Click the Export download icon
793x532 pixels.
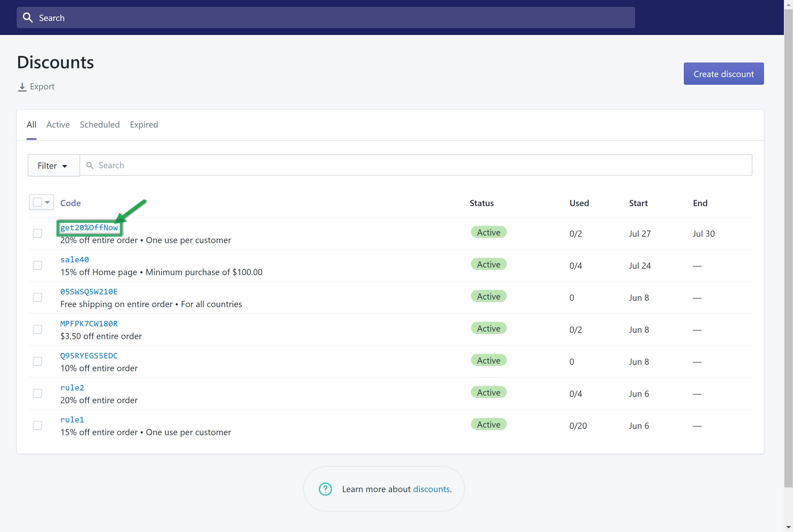point(22,87)
